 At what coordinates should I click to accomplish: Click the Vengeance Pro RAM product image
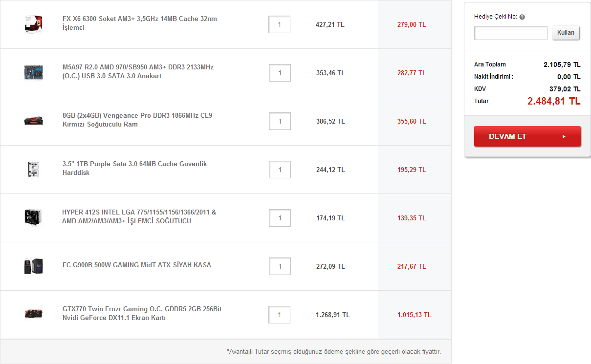point(33,121)
